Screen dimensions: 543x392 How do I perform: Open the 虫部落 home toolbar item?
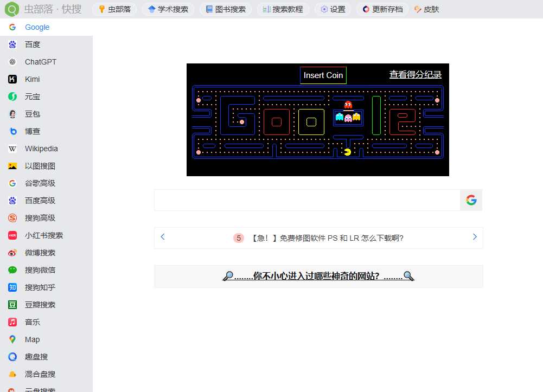114,9
